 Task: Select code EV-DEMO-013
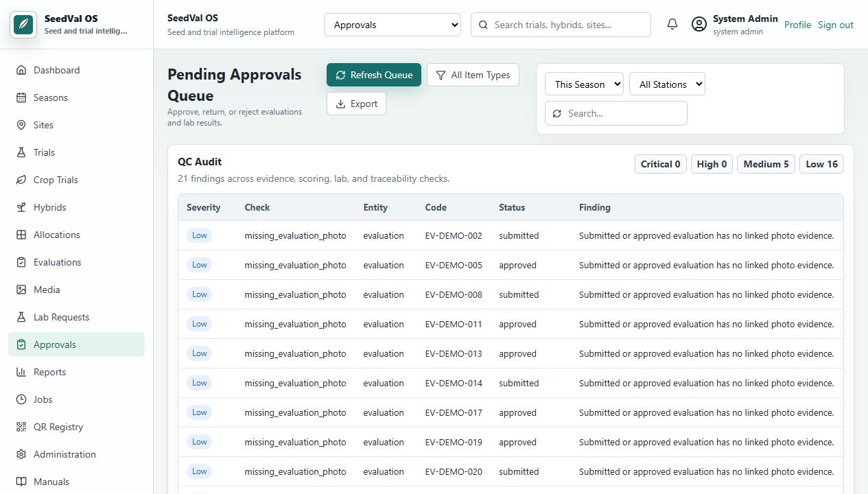click(454, 353)
